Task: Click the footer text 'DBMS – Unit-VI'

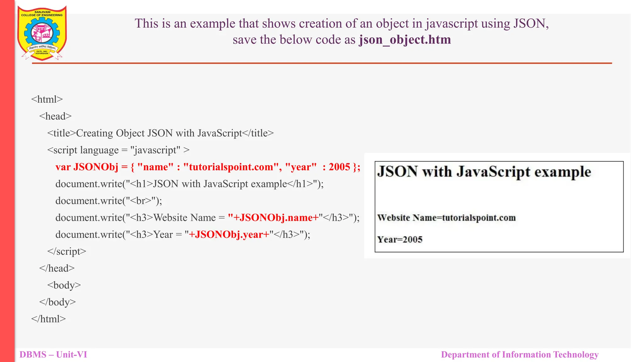Action: (53, 354)
